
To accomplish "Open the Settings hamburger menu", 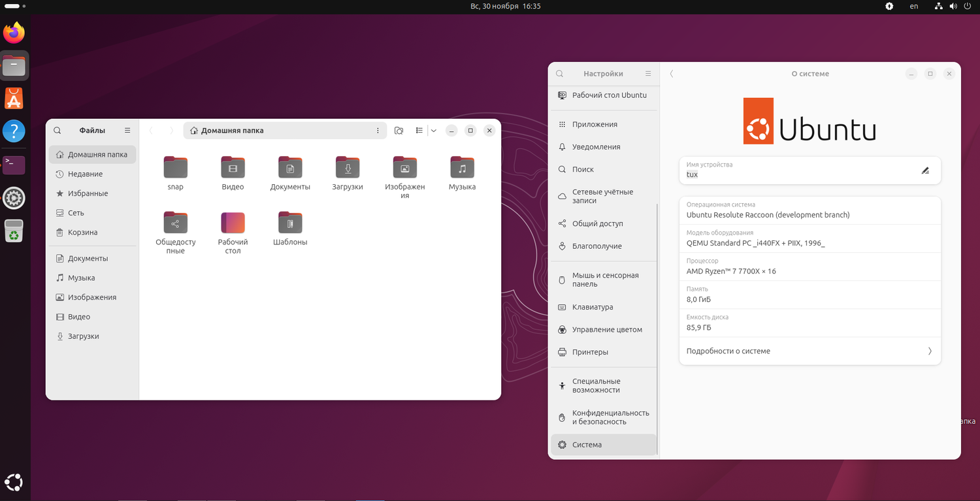I will click(x=648, y=74).
